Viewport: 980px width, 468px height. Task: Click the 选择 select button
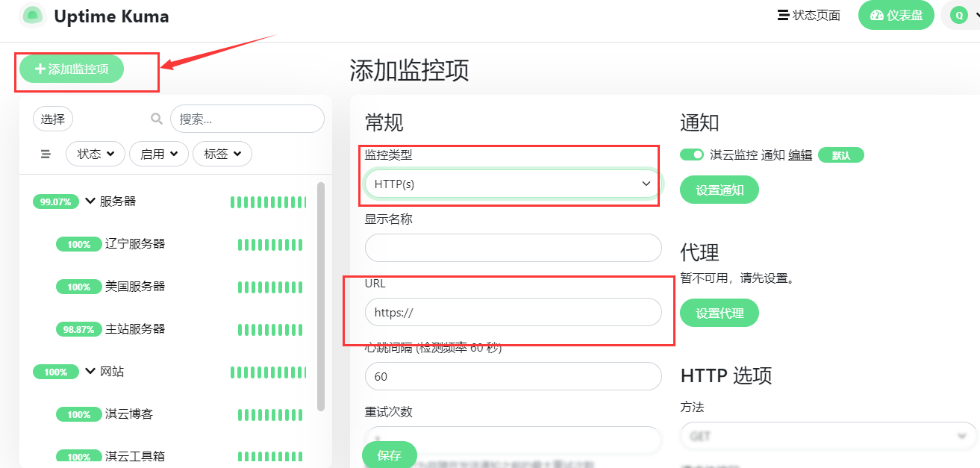(x=53, y=119)
